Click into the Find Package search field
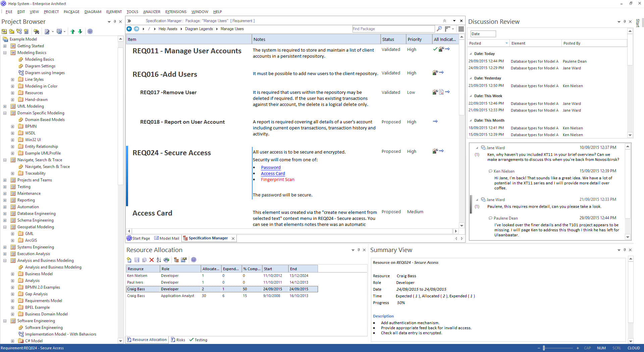The image size is (644, 352). click(x=392, y=29)
